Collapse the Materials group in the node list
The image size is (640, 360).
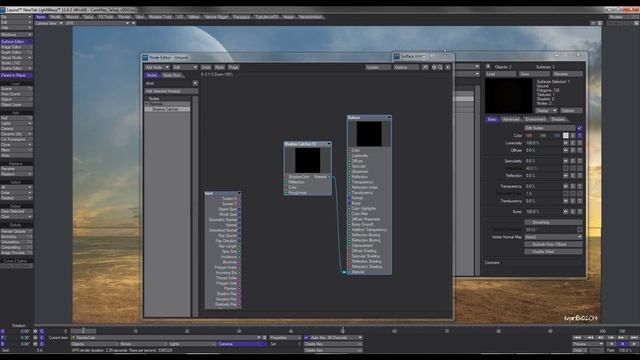tap(147, 104)
